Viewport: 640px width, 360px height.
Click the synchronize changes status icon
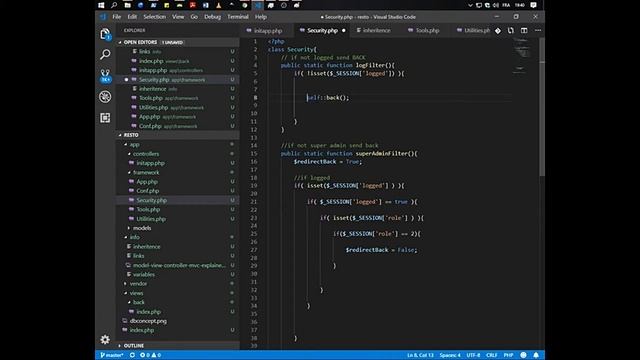[132, 355]
